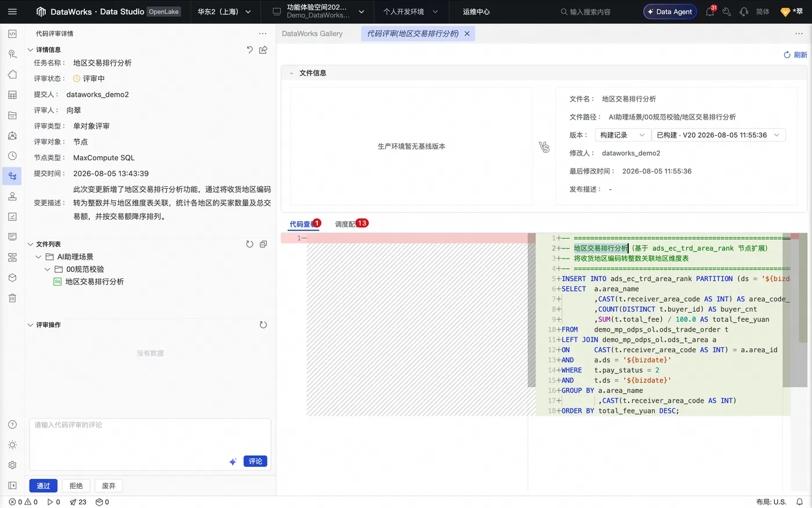This screenshot has height=508, width=812.
Task: Open the stamp approval sidebar icon
Action: [x=12, y=196]
